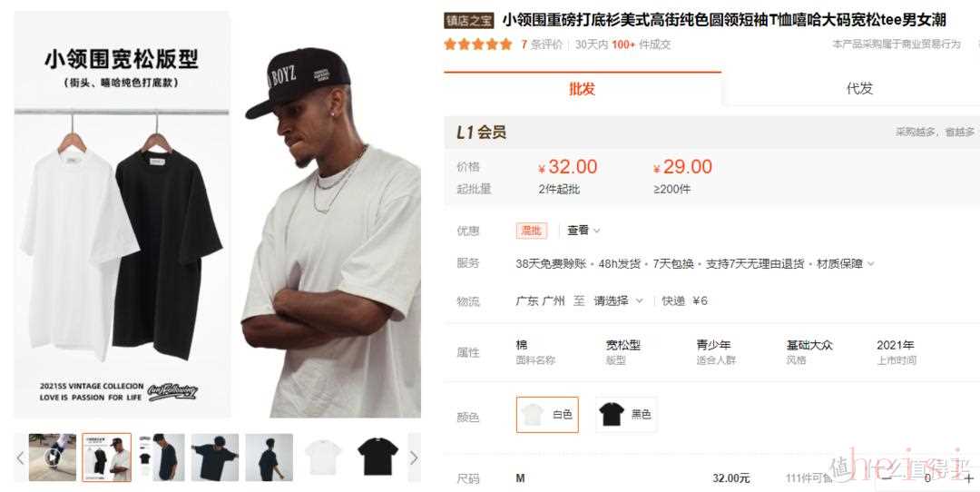Show previous thumbnails with left arrow

point(20,458)
